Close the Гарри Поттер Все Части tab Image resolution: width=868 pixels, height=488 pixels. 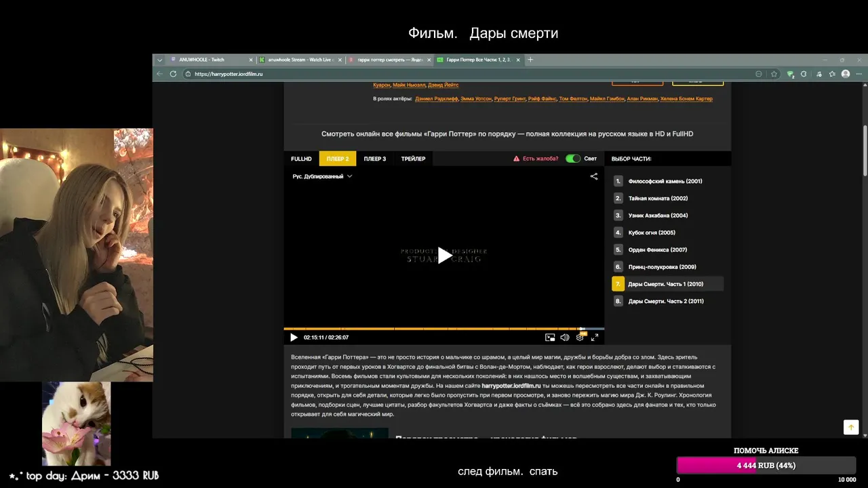tap(519, 60)
